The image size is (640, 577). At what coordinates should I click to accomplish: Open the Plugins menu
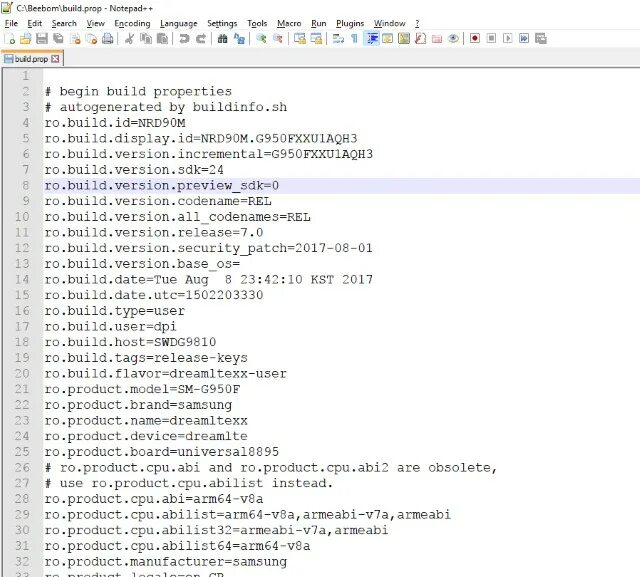[x=350, y=24]
